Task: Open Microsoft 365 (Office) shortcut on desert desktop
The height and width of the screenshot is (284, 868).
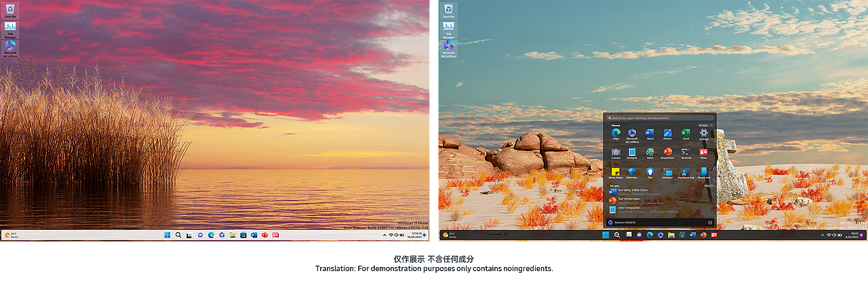Action: click(x=448, y=49)
